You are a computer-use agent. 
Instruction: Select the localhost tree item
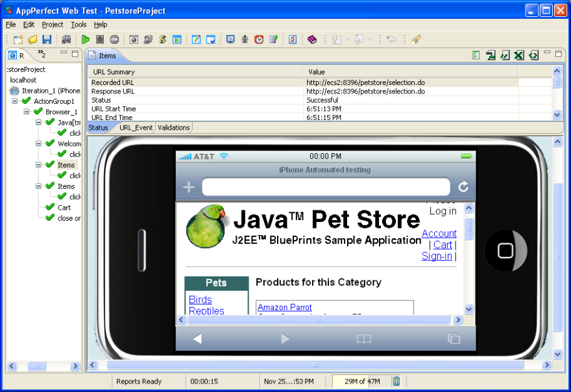(23, 80)
